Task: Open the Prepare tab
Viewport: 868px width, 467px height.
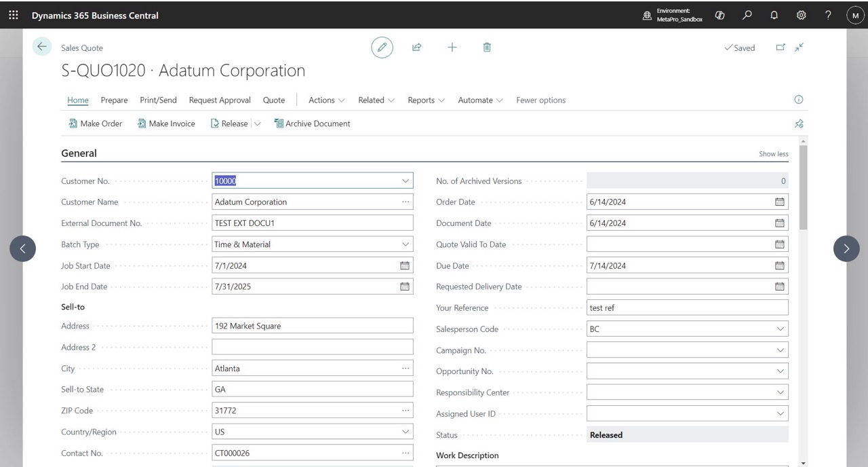Action: 114,100
